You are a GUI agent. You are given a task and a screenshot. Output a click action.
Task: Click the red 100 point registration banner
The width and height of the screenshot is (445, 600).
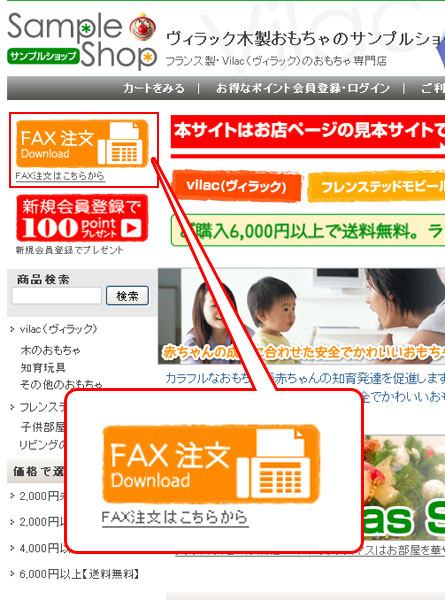point(82,218)
